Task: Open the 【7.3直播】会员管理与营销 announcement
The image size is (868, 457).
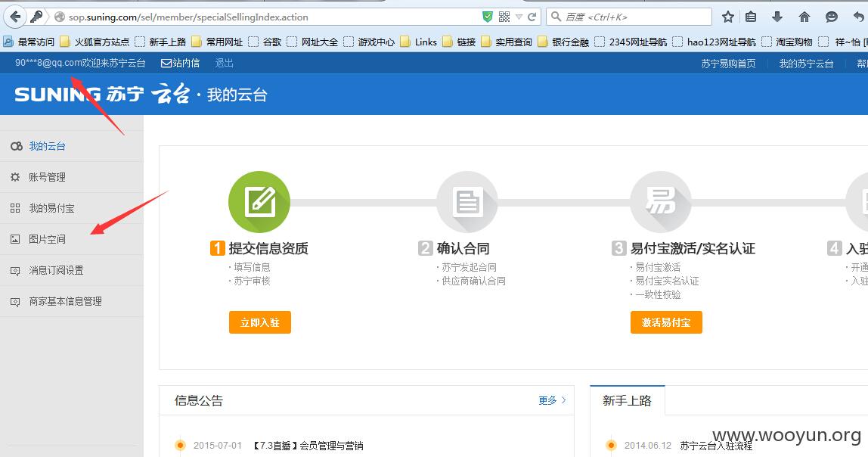Action: [308, 446]
